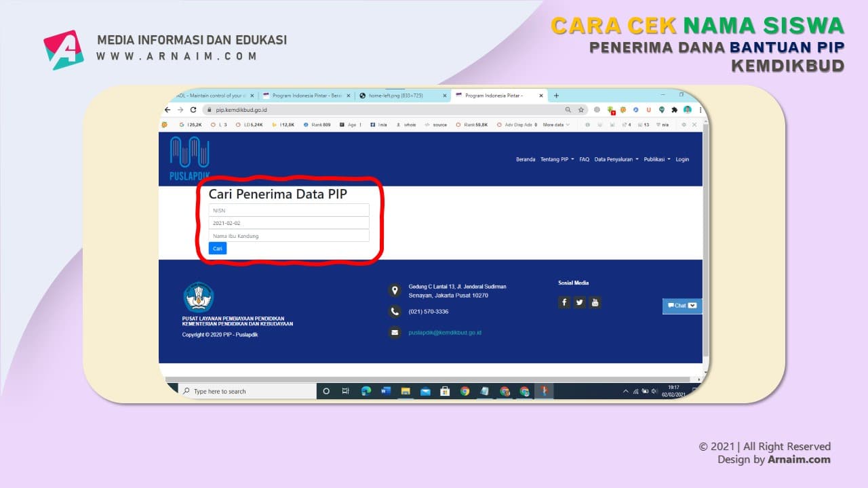Expand the More data dropdown in SEO bar
This screenshot has height=488, width=868.
556,125
